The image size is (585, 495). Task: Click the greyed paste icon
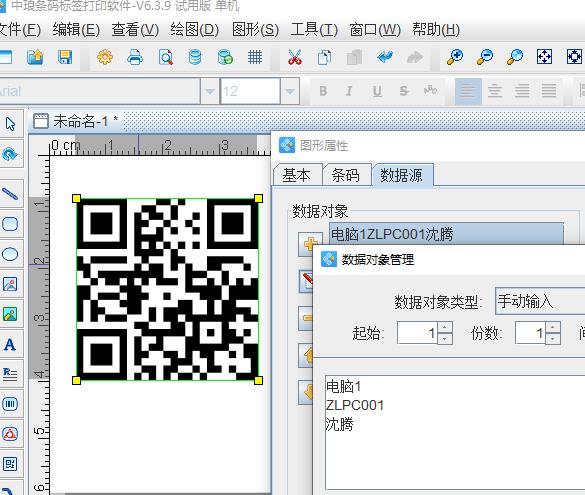tap(354, 57)
